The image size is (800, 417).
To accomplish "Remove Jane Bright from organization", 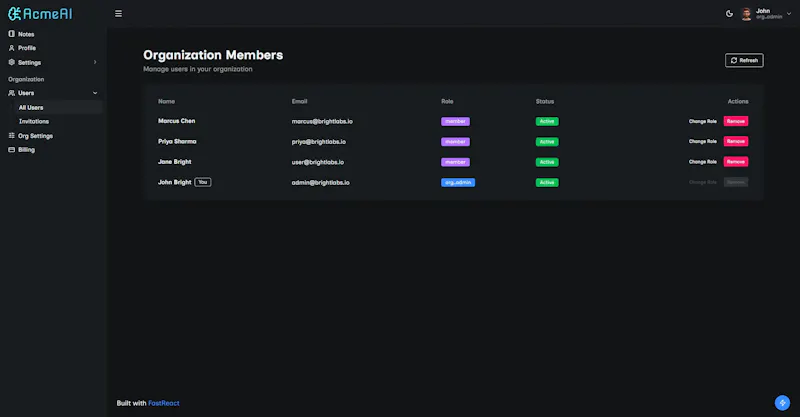I will tap(736, 162).
